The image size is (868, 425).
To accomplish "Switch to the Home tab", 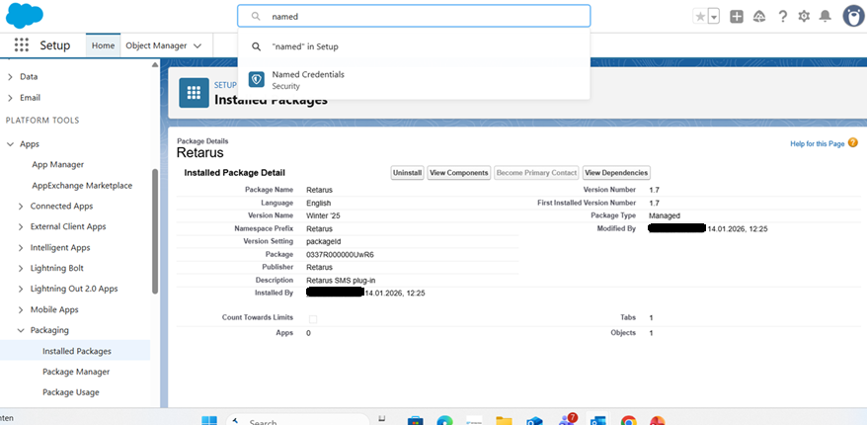I will point(103,45).
